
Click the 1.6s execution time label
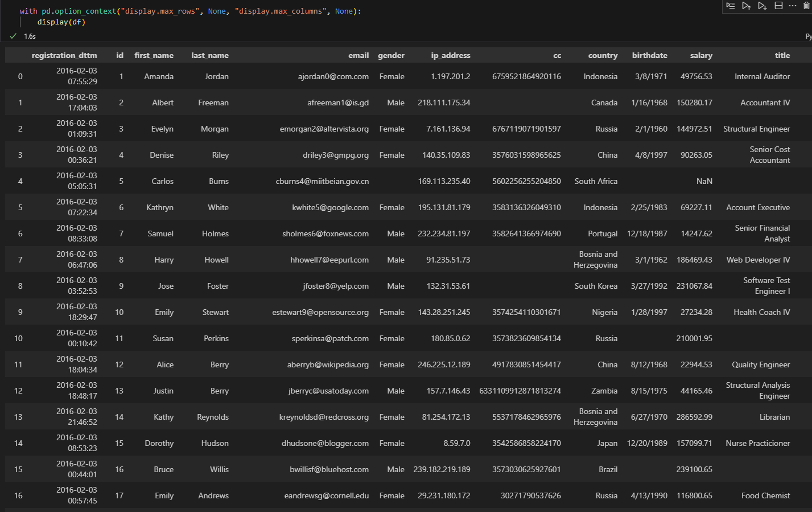[x=30, y=36]
